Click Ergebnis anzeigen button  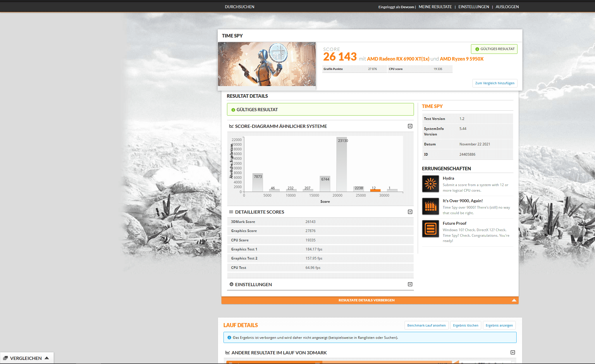(x=499, y=325)
